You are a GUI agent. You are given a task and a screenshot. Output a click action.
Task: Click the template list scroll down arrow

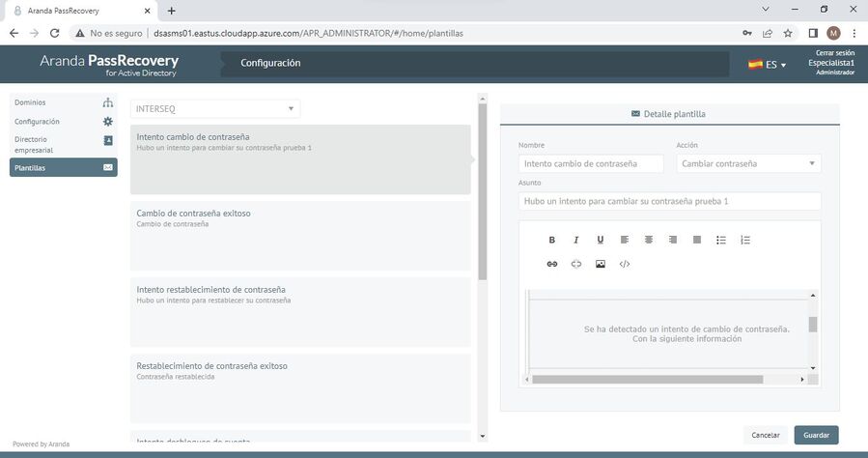(482, 437)
